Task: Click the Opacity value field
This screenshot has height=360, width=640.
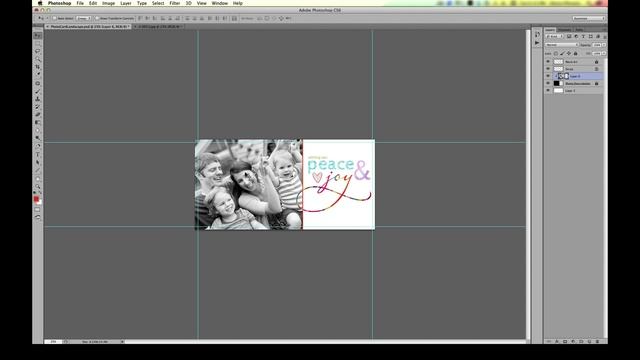Action: click(x=597, y=45)
